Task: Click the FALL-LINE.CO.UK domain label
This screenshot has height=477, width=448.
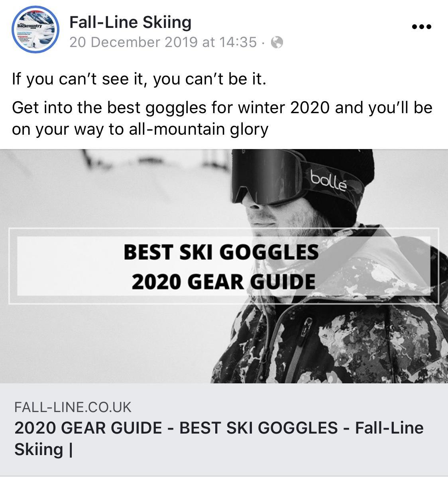Action: [73, 407]
